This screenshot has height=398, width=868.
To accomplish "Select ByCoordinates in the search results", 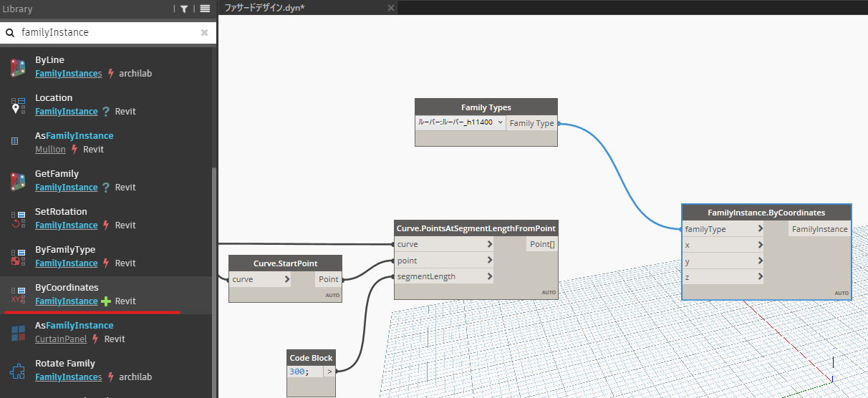I will 106,295.
